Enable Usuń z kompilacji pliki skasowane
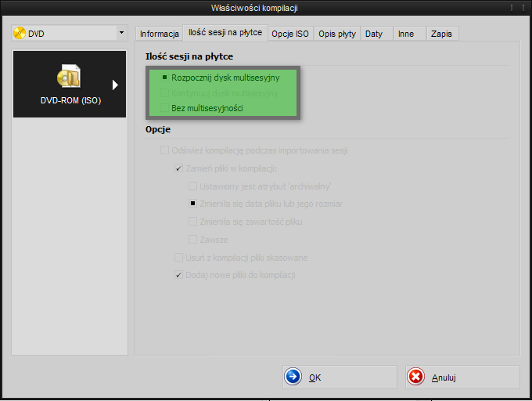The width and height of the screenshot is (532, 401). [x=241, y=258]
